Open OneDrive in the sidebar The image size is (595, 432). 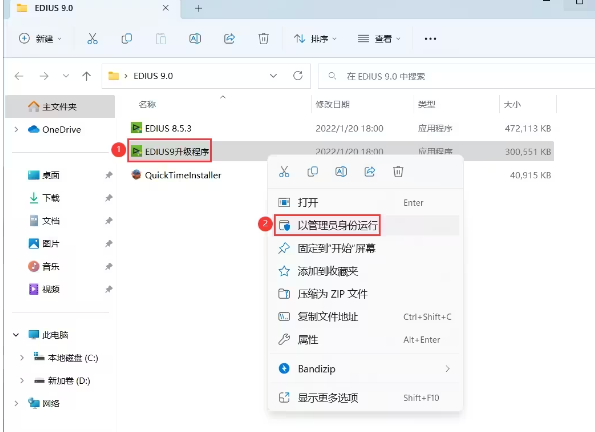55,129
